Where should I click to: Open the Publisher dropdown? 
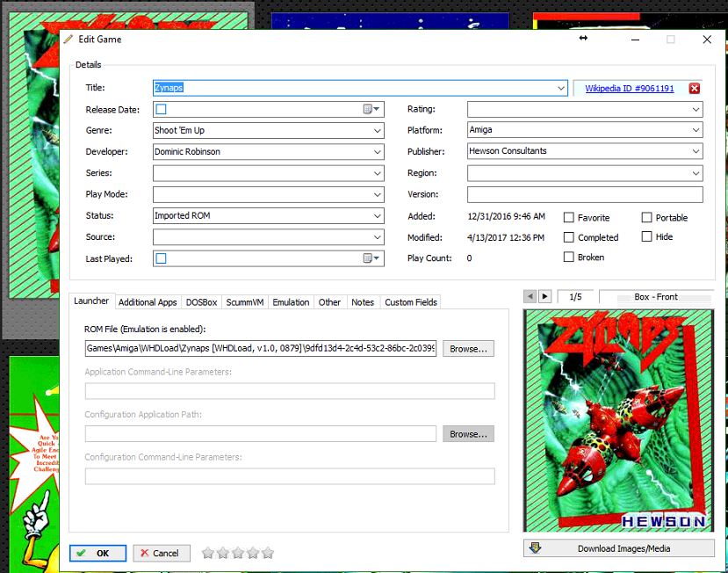(696, 151)
